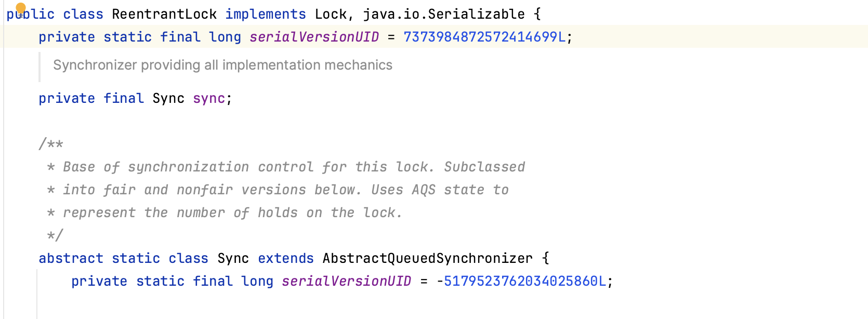Click the abstract keyword before static class Sync

click(71, 258)
